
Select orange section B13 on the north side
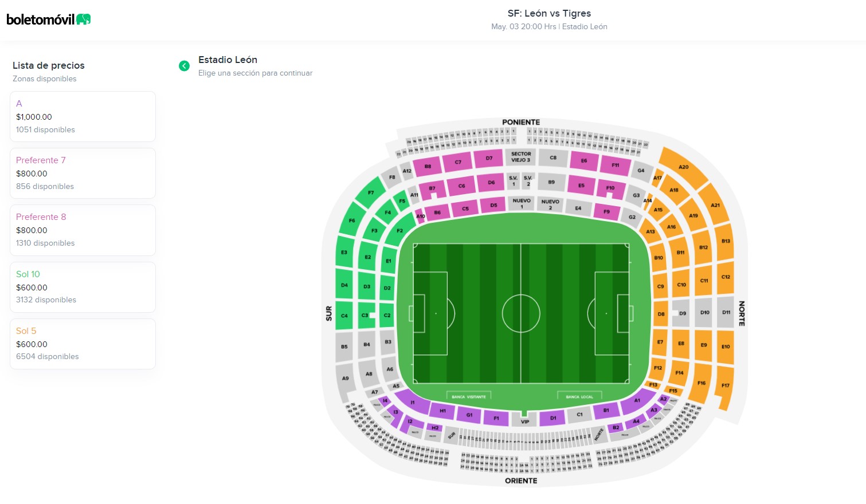coord(726,241)
